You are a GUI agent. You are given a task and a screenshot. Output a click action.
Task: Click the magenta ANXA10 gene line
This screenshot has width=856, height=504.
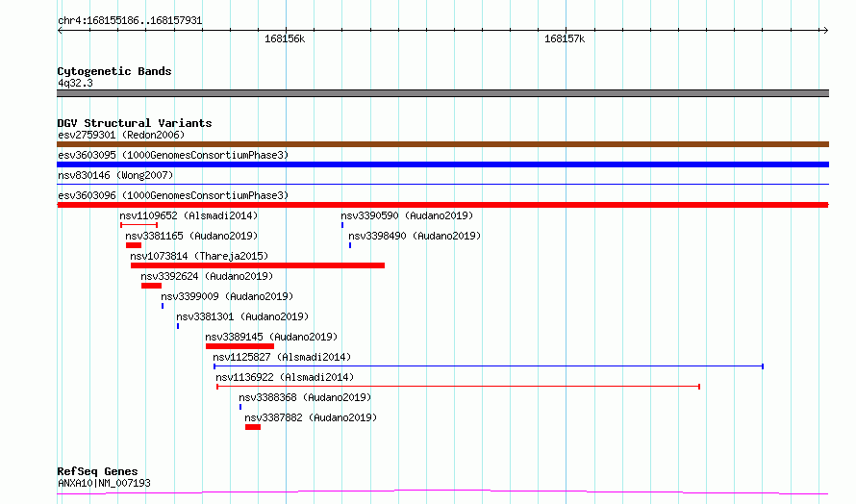pyautogui.click(x=442, y=492)
